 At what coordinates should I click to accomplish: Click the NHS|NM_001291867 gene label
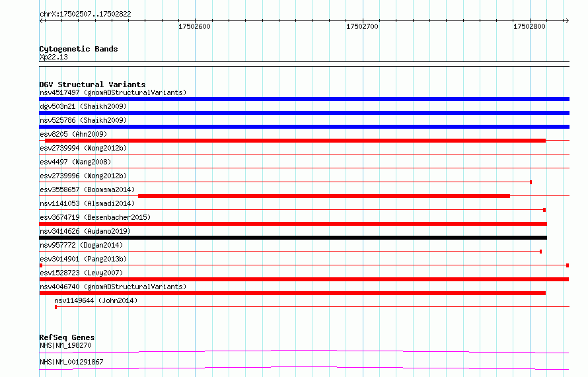tap(71, 362)
